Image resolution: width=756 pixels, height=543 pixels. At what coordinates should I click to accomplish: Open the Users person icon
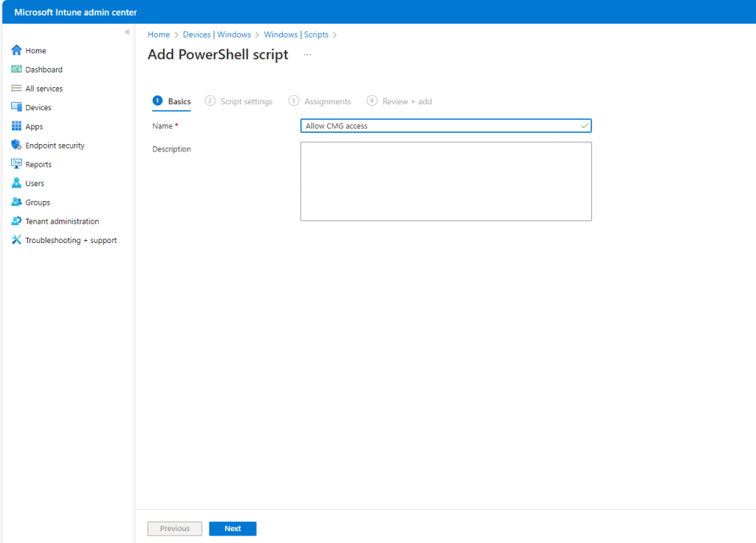tap(16, 183)
